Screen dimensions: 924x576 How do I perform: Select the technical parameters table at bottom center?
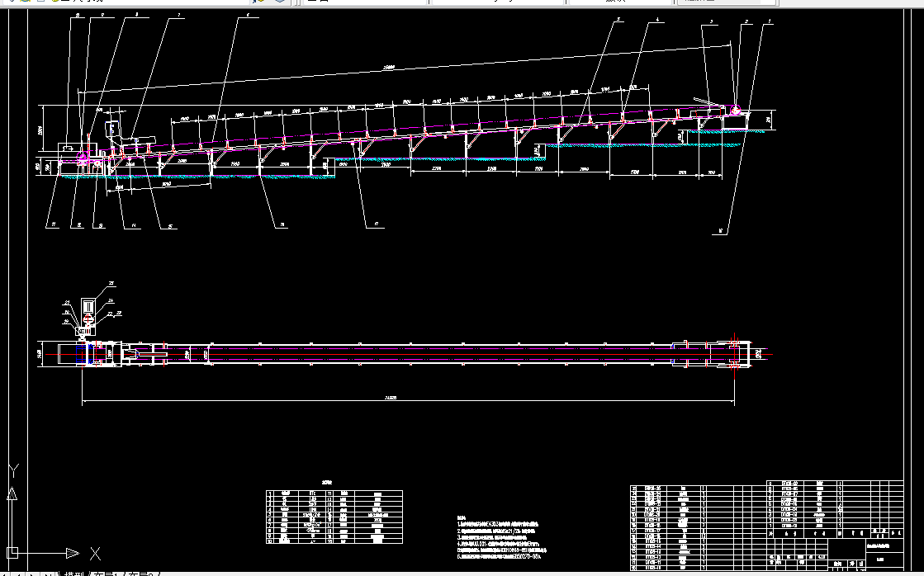click(334, 517)
